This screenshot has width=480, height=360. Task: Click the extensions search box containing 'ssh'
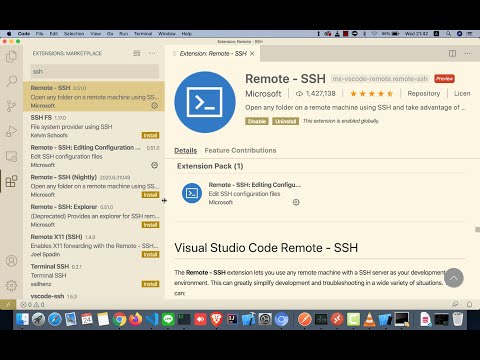tap(95, 71)
